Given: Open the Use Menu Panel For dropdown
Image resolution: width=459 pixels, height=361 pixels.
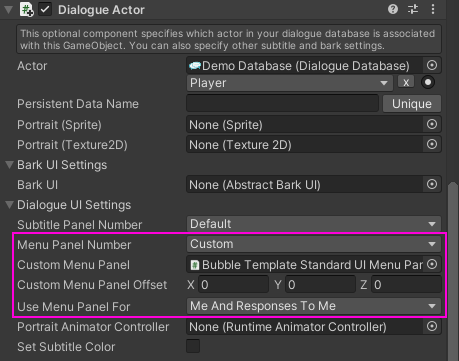Looking at the screenshot, I should (x=314, y=306).
